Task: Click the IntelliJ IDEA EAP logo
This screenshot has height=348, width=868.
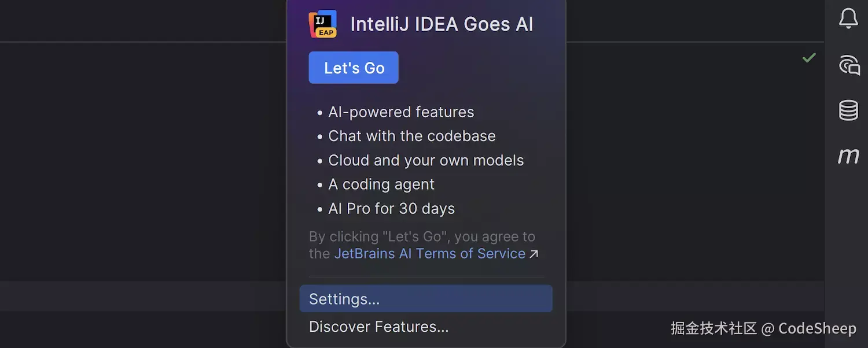Action: (323, 24)
